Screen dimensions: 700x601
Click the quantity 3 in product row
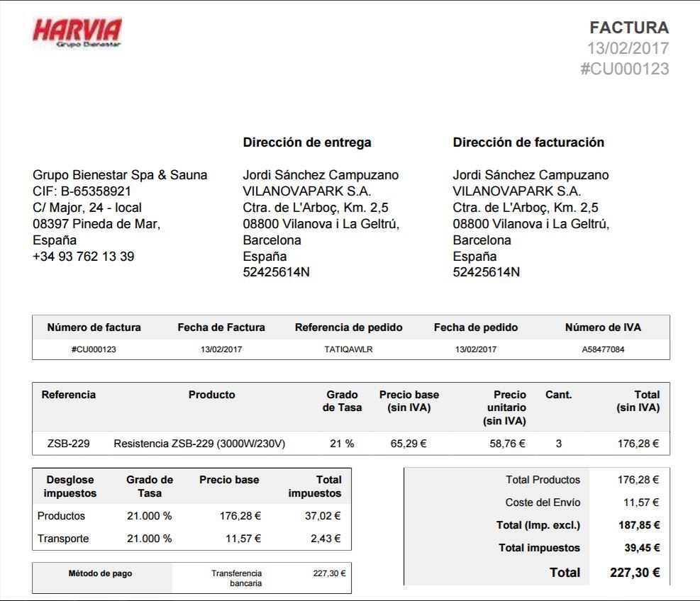click(x=558, y=444)
